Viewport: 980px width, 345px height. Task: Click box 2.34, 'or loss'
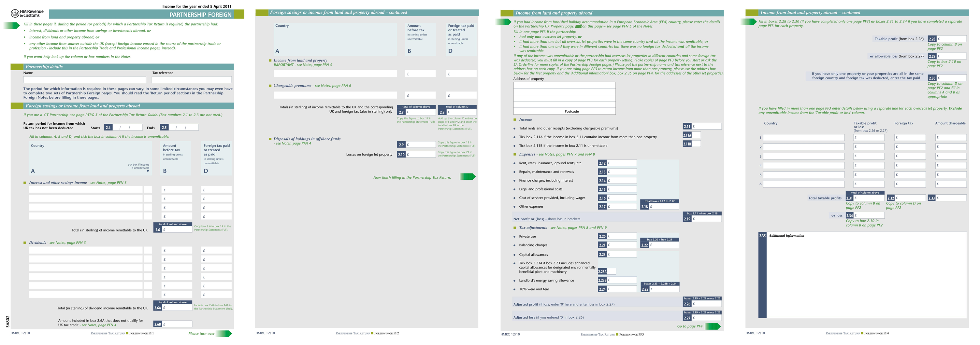pos(869,215)
